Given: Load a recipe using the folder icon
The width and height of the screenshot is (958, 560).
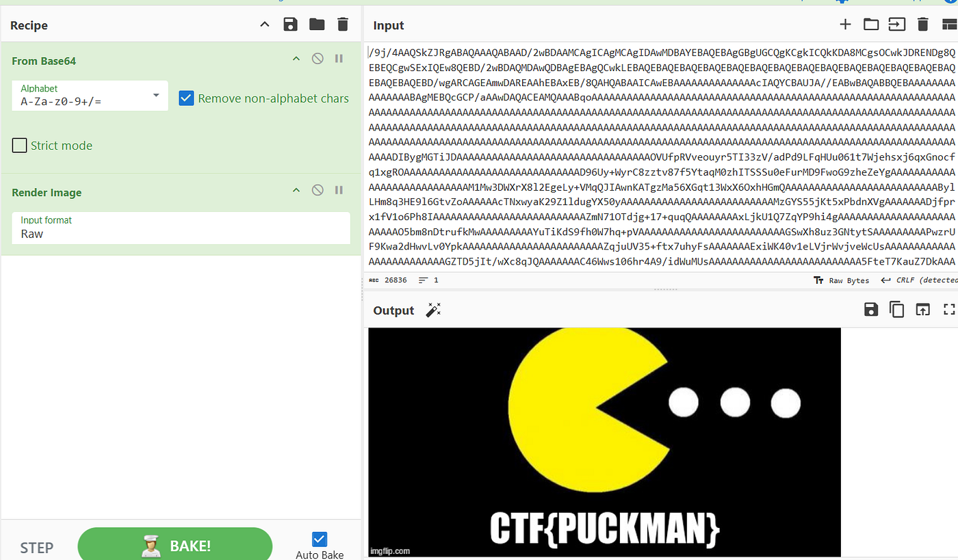Looking at the screenshot, I should [x=317, y=25].
